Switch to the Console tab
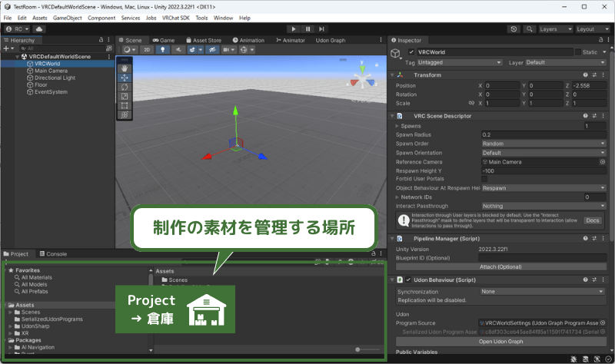The width and height of the screenshot is (615, 364). pos(53,254)
